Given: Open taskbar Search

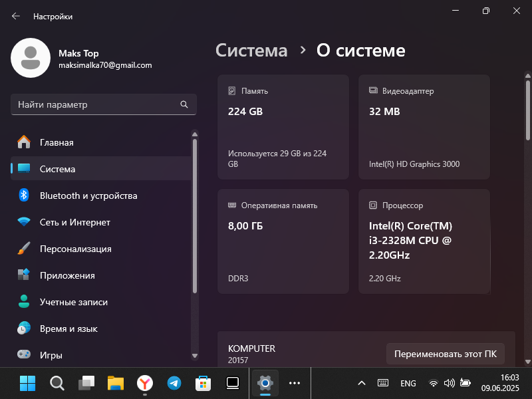Looking at the screenshot, I should [57, 384].
